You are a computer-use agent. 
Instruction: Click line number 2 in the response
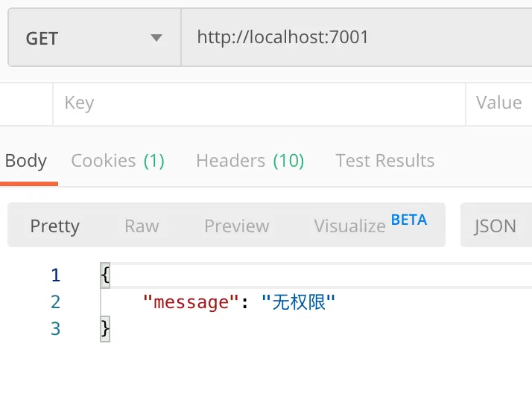(x=55, y=302)
